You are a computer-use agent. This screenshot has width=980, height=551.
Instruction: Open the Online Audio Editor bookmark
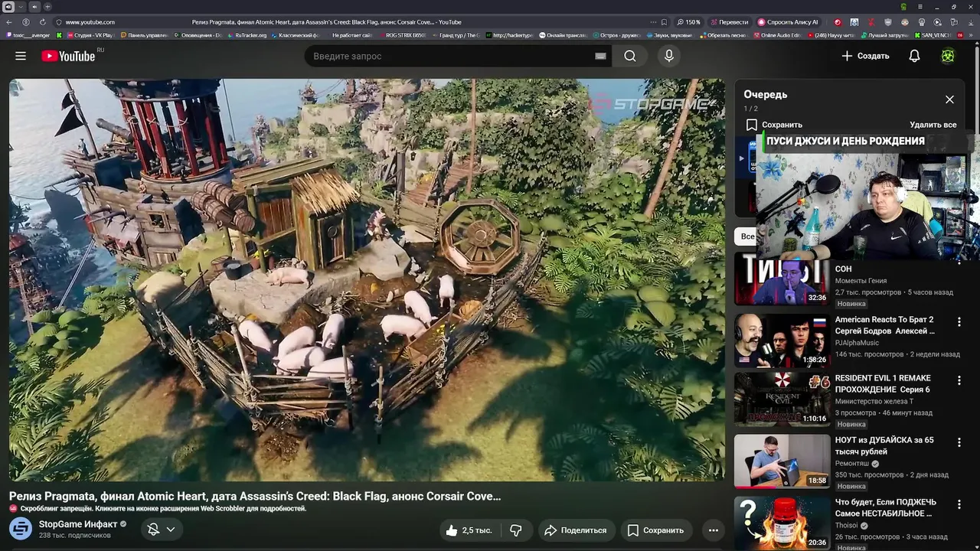click(x=776, y=35)
